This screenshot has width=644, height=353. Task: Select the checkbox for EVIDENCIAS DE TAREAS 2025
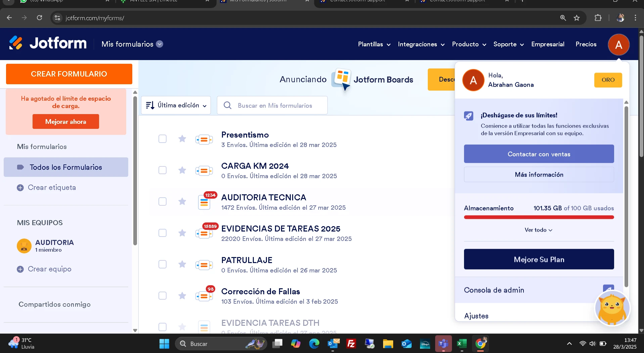click(x=163, y=233)
